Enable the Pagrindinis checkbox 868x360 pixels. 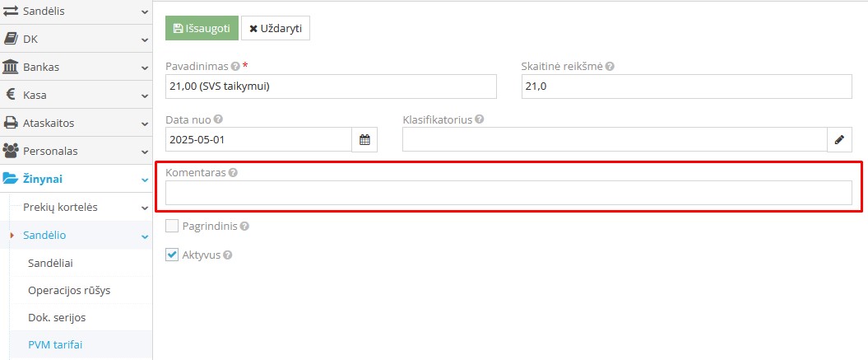click(x=172, y=227)
